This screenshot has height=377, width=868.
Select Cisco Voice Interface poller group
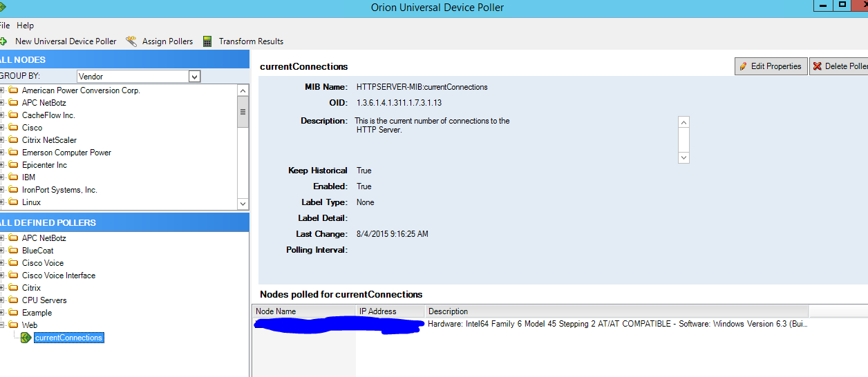tap(59, 275)
